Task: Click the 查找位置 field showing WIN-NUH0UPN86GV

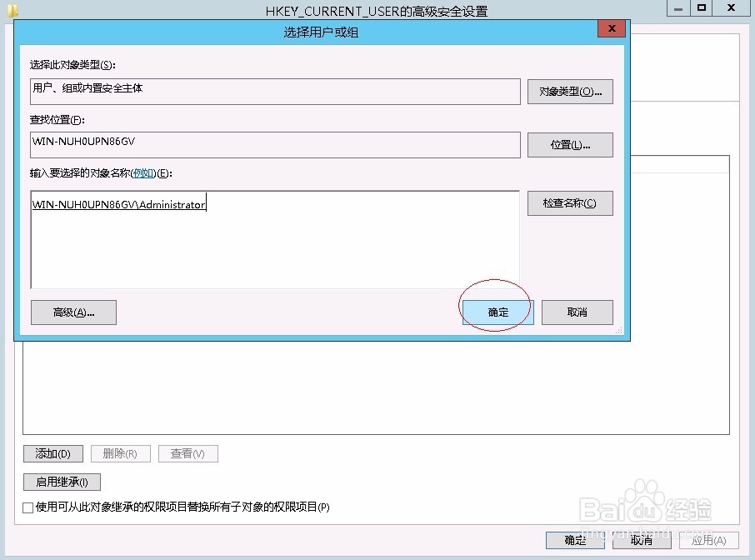Action: (275, 144)
